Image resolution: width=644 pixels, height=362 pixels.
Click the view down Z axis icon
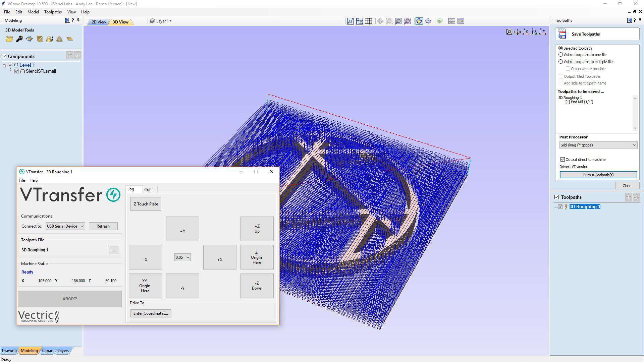point(526,32)
